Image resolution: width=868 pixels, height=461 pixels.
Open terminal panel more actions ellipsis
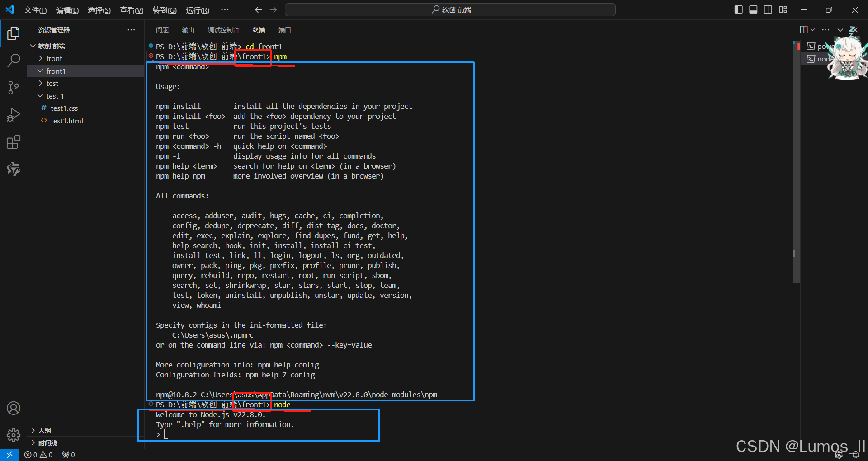point(826,30)
